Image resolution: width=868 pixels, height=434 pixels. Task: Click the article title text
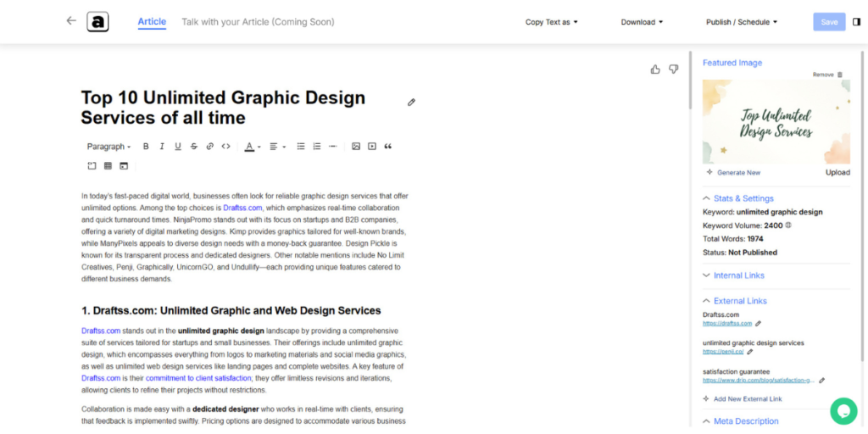[223, 108]
